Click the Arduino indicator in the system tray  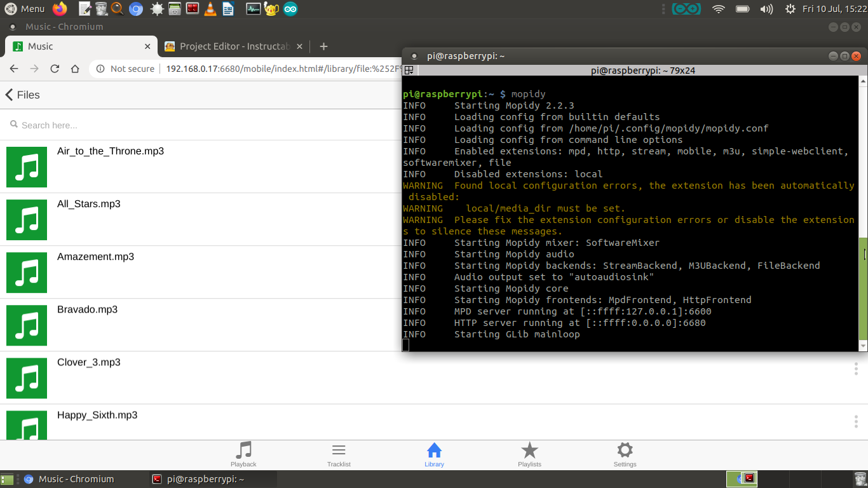686,9
